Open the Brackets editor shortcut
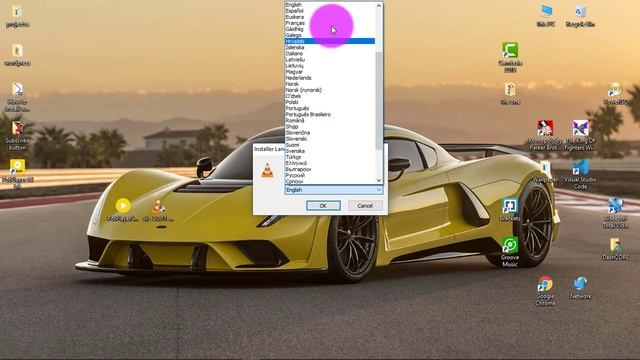Viewport: 640px width, 360px height. pyautogui.click(x=510, y=210)
